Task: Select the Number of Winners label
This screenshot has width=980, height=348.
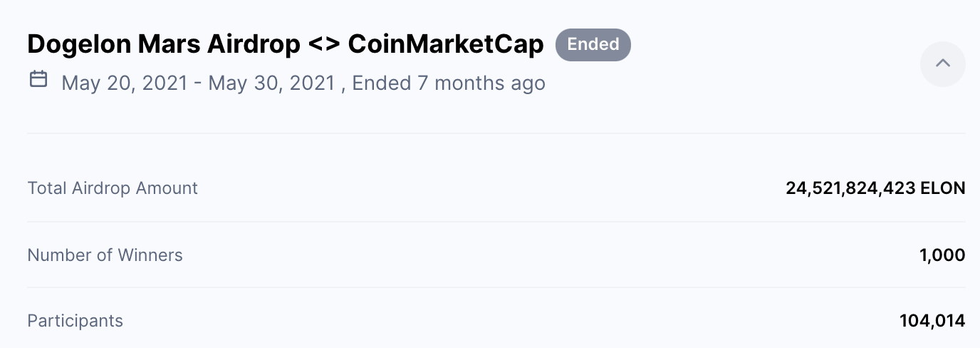Action: (x=105, y=255)
